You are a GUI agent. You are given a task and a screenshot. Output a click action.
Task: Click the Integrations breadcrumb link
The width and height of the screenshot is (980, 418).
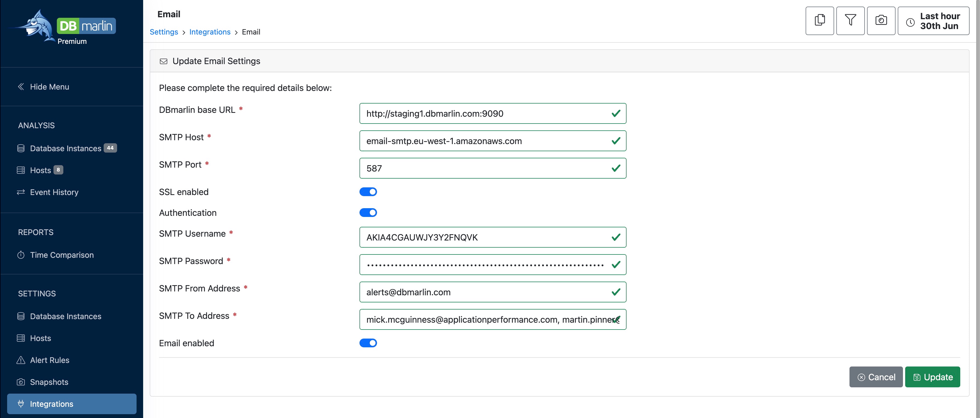point(209,32)
